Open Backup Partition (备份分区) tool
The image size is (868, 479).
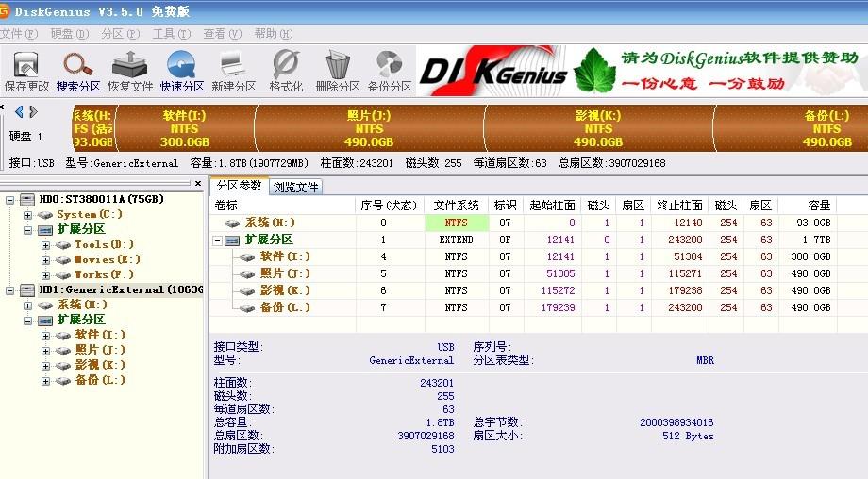tap(390, 71)
